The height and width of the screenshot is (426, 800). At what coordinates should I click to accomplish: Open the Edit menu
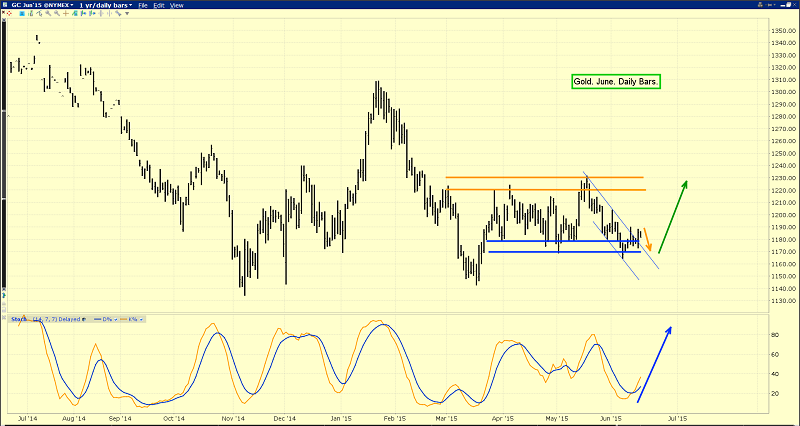click(160, 6)
